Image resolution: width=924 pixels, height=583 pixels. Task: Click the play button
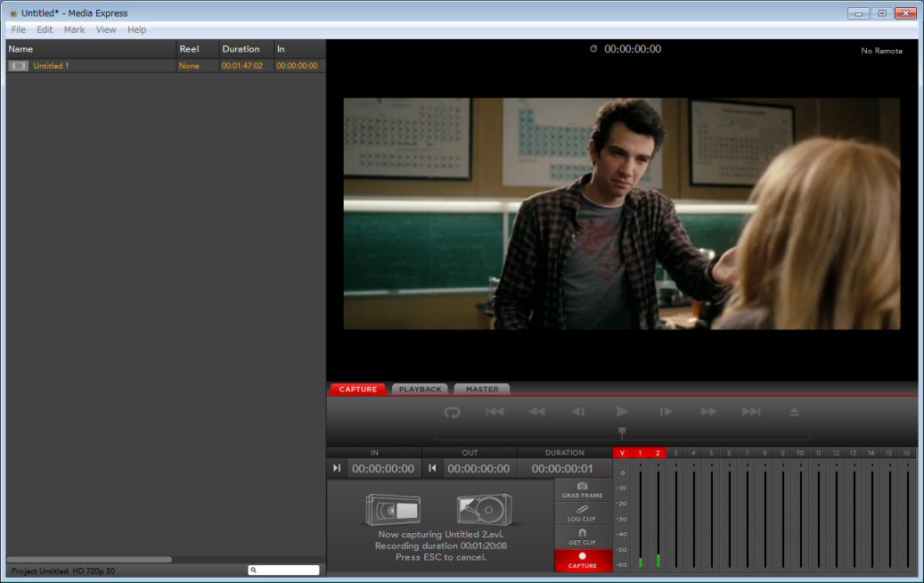coord(622,412)
